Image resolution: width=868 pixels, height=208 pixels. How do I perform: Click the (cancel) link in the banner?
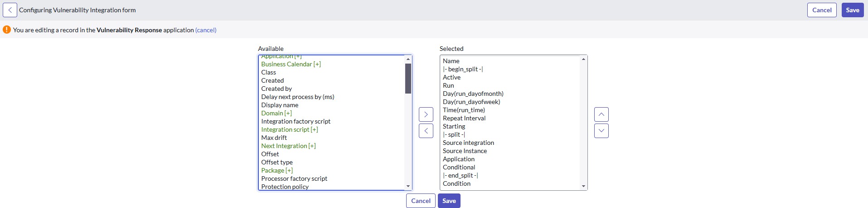point(206,30)
